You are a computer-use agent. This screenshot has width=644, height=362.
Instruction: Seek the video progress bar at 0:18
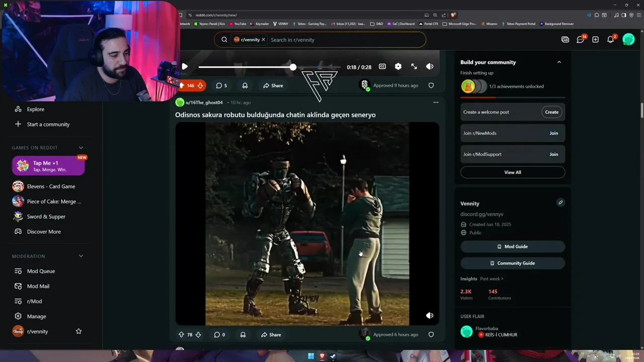coord(293,67)
